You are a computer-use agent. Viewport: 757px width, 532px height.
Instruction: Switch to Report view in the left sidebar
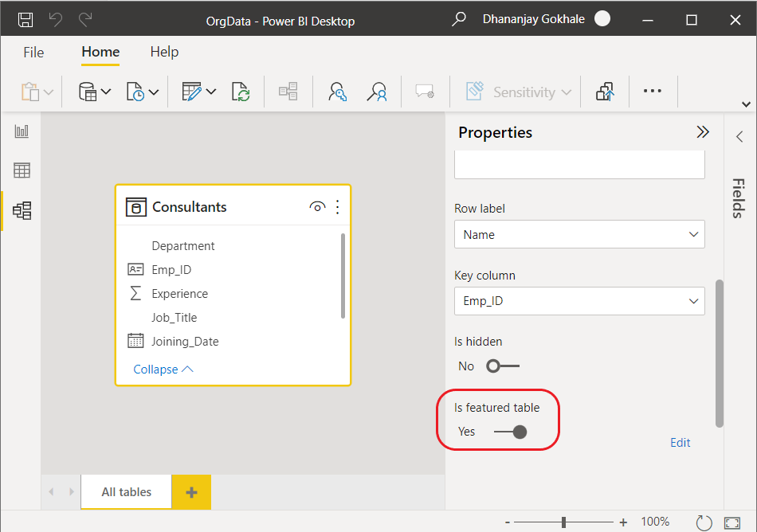22,131
